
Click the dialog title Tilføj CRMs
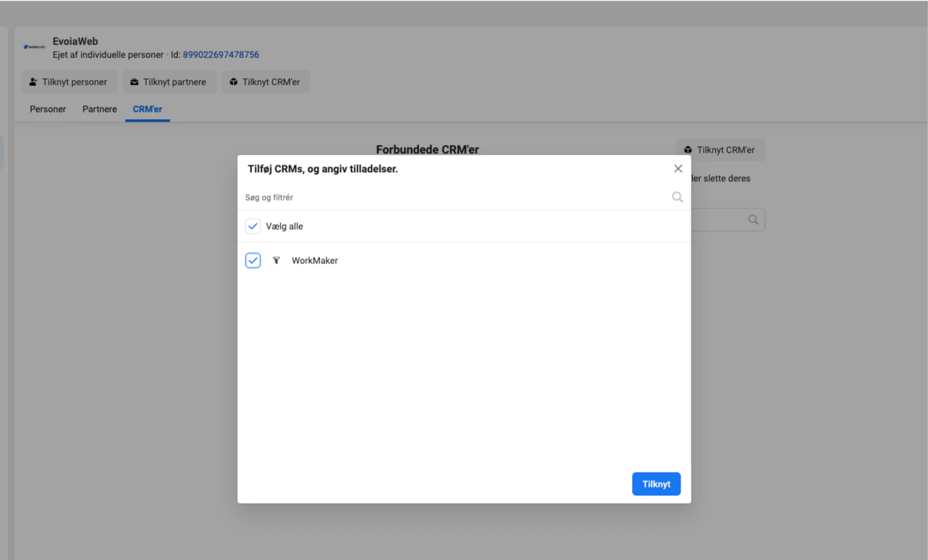point(323,169)
